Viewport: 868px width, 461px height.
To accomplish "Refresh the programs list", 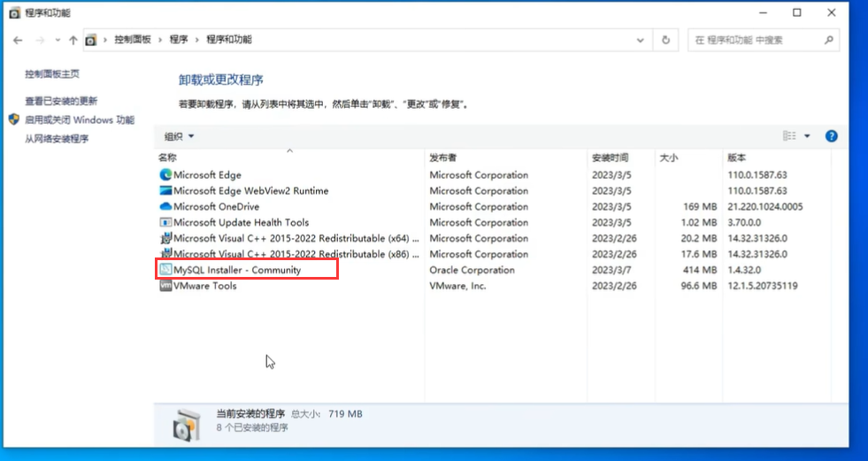I will pos(666,40).
